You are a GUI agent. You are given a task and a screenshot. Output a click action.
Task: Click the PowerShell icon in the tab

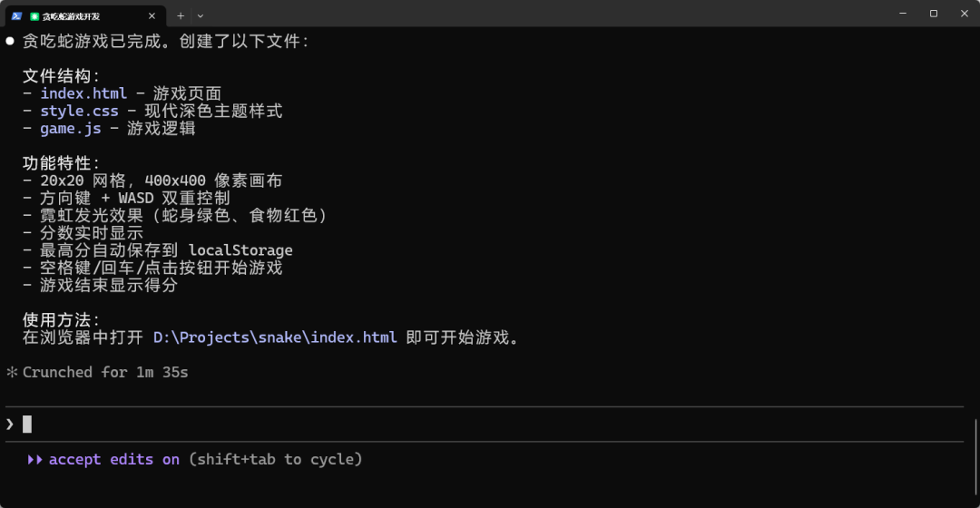click(x=16, y=15)
